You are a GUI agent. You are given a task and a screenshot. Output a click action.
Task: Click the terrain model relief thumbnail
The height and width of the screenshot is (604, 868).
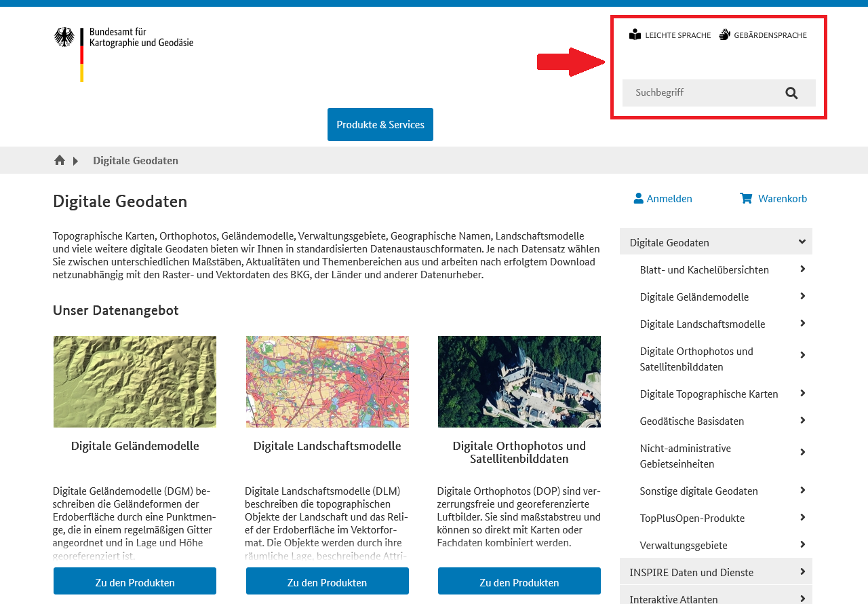135,381
